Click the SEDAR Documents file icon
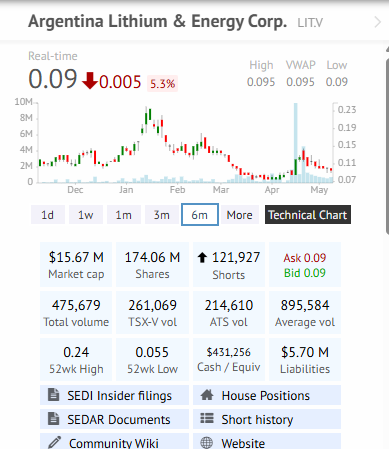Image resolution: width=389 pixels, height=449 pixels. pos(53,419)
